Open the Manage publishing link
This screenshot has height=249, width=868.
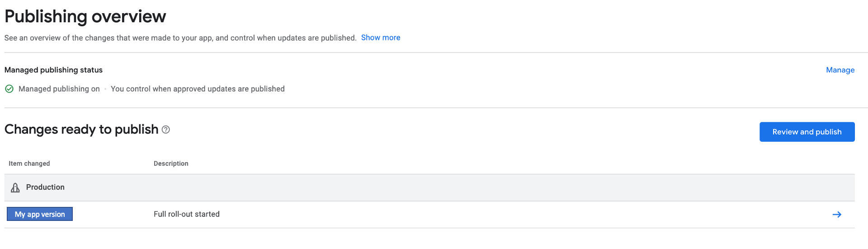840,70
